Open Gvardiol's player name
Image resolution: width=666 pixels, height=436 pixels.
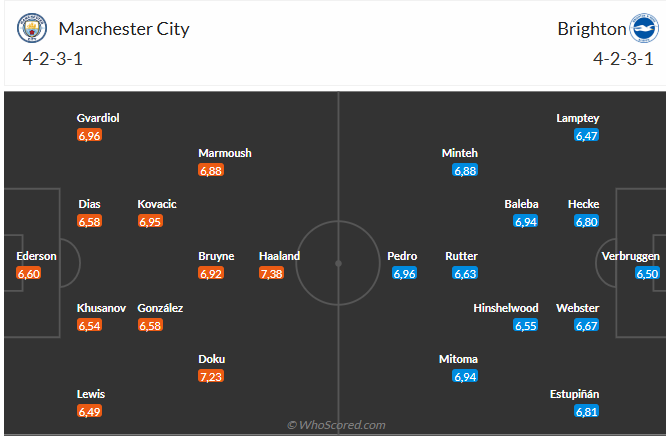[98, 118]
